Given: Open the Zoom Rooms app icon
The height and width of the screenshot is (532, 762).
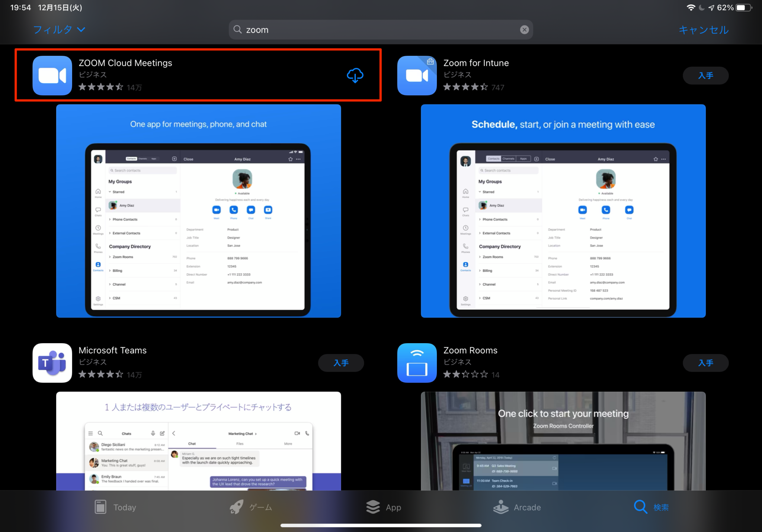Looking at the screenshot, I should click(417, 363).
